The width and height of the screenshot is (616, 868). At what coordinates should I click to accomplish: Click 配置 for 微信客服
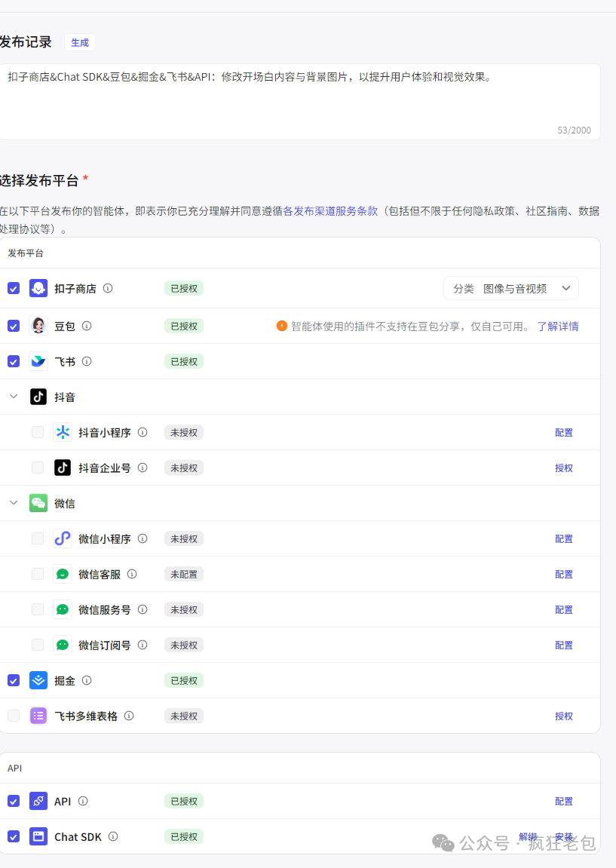[x=563, y=574]
